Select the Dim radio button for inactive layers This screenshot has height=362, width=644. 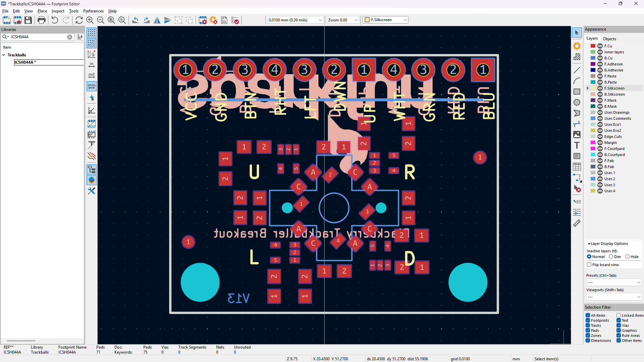click(x=611, y=257)
